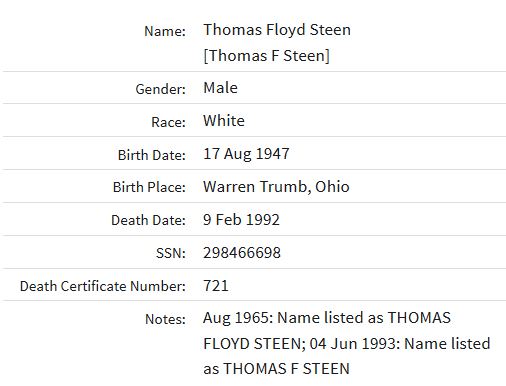Viewport: 506px width, 386px height.
Task: Select birth date 17 Aug 1947
Action: (x=246, y=154)
